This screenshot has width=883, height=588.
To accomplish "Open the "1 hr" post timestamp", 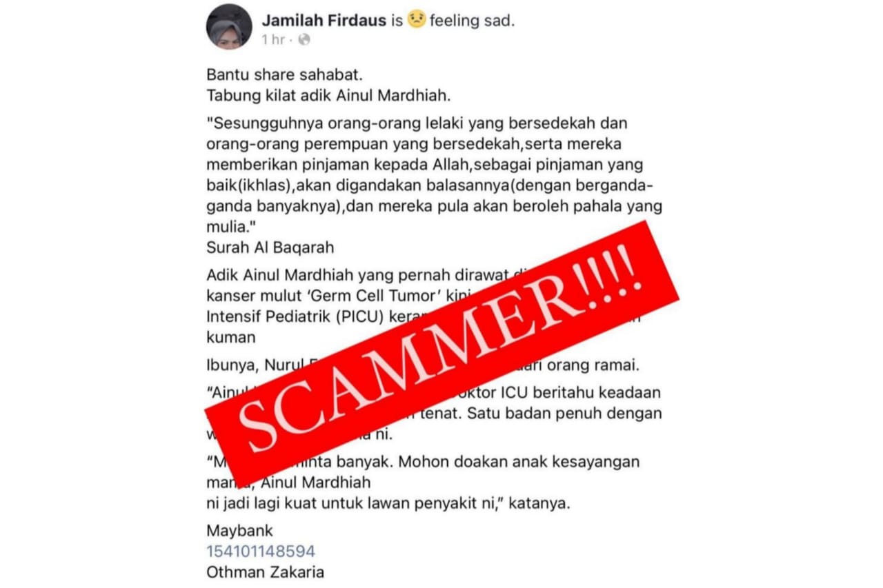I will pyautogui.click(x=272, y=40).
